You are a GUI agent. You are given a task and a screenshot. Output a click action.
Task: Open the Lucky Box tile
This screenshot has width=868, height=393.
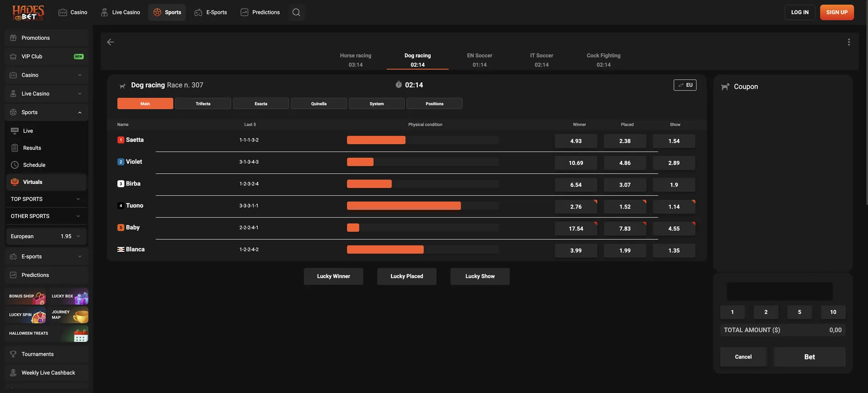(x=69, y=296)
